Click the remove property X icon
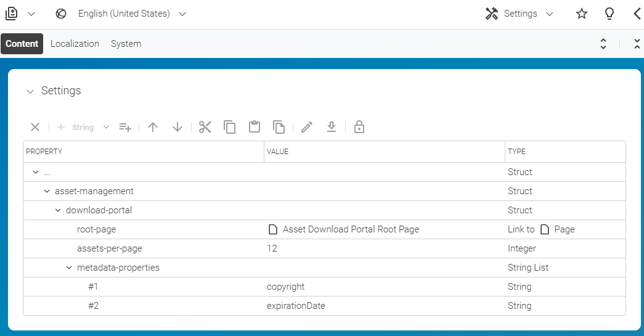644x336 pixels. pyautogui.click(x=35, y=128)
